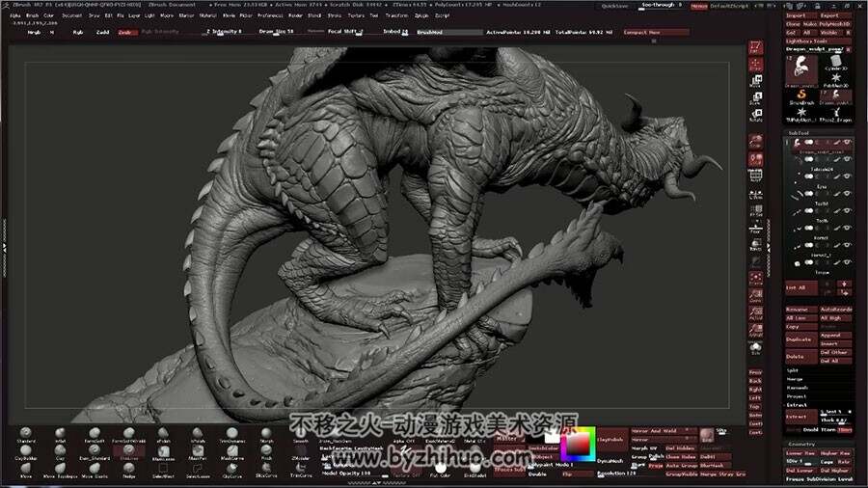Open the Brush menu
The image size is (868, 488).
click(32, 15)
